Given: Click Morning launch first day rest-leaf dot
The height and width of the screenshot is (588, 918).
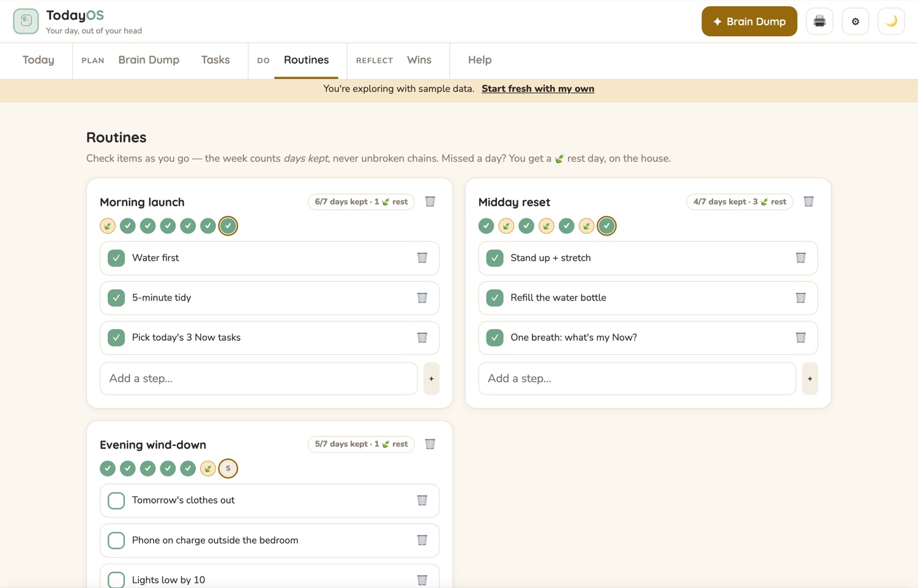Looking at the screenshot, I should (x=108, y=226).
